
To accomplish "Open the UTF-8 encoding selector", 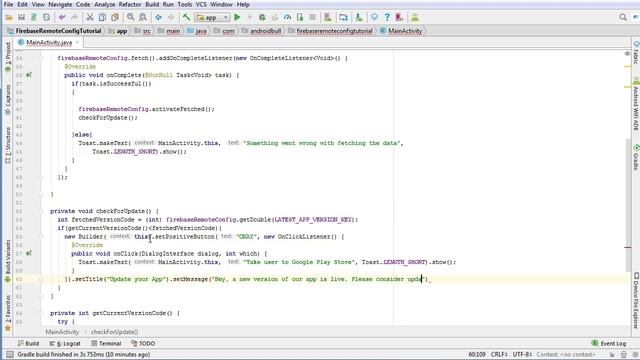I will [x=522, y=354].
